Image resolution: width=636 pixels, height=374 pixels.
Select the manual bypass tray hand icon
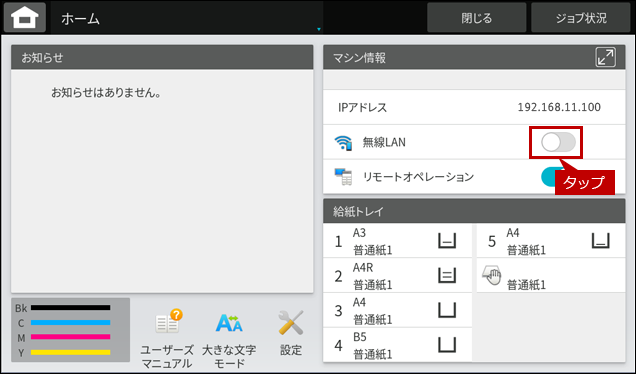click(492, 276)
